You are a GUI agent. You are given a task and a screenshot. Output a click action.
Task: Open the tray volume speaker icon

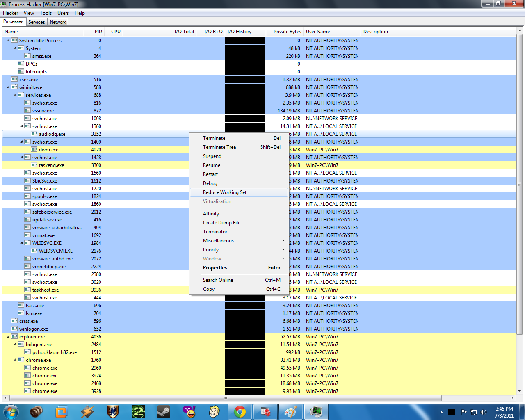click(484, 412)
